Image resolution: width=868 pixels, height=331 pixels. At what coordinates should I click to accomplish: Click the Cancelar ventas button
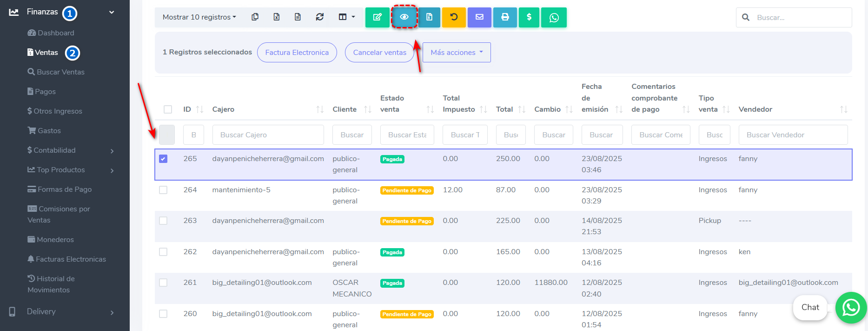point(380,53)
